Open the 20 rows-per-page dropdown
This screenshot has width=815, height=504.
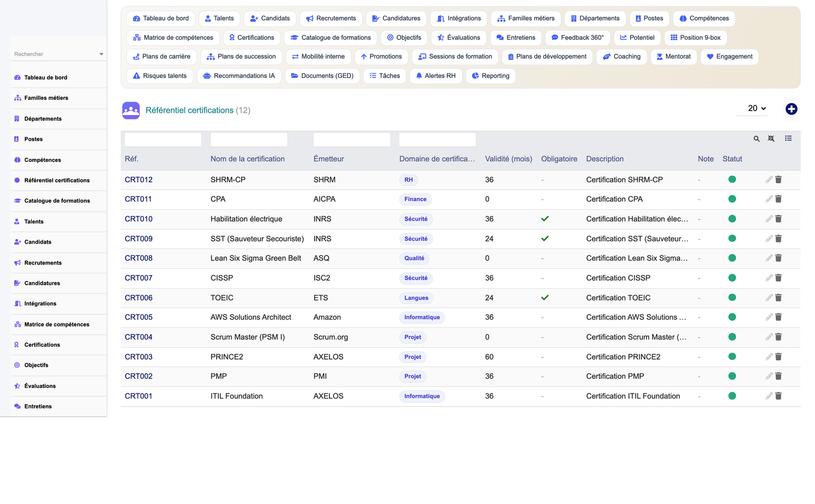[x=752, y=108]
